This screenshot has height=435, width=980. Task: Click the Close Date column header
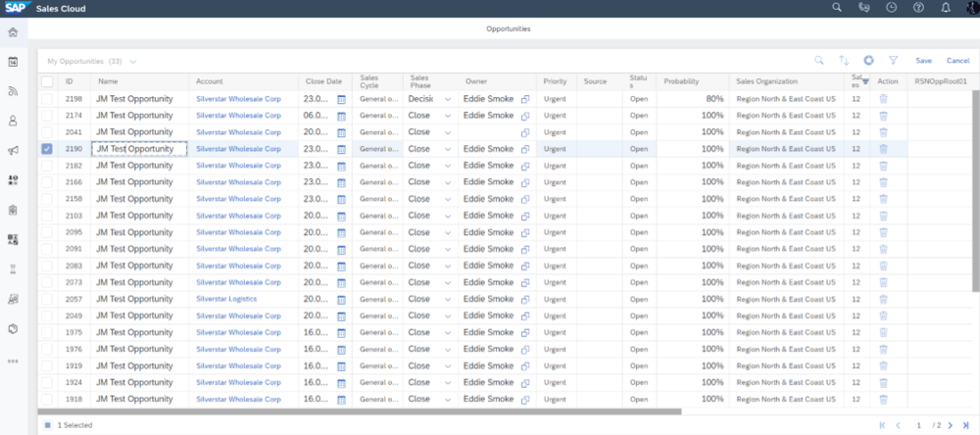325,82
